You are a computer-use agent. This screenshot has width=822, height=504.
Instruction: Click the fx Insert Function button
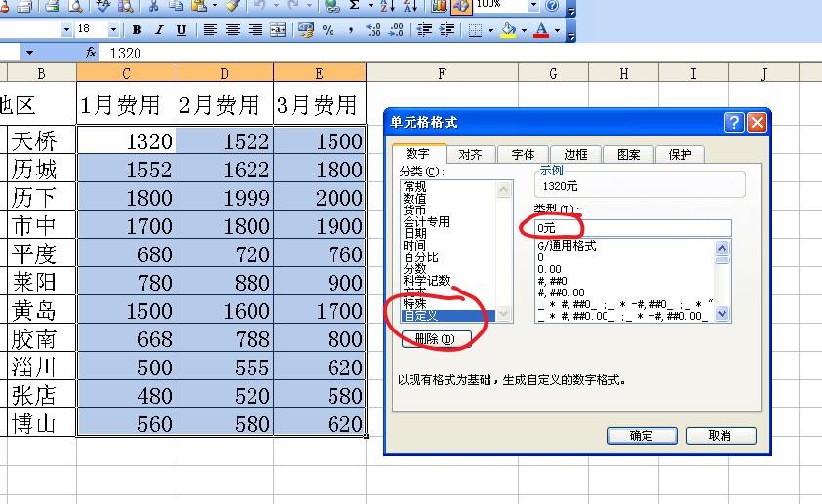91,53
